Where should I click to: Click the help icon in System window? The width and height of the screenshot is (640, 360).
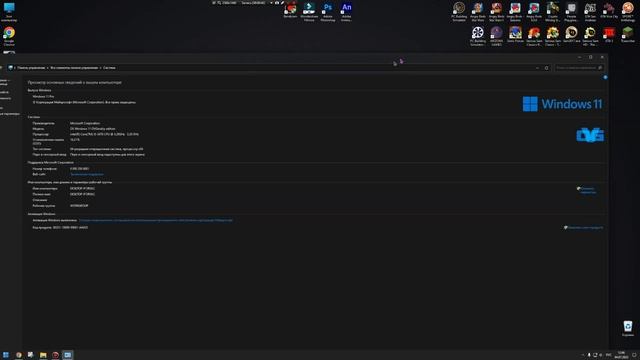coord(605,77)
